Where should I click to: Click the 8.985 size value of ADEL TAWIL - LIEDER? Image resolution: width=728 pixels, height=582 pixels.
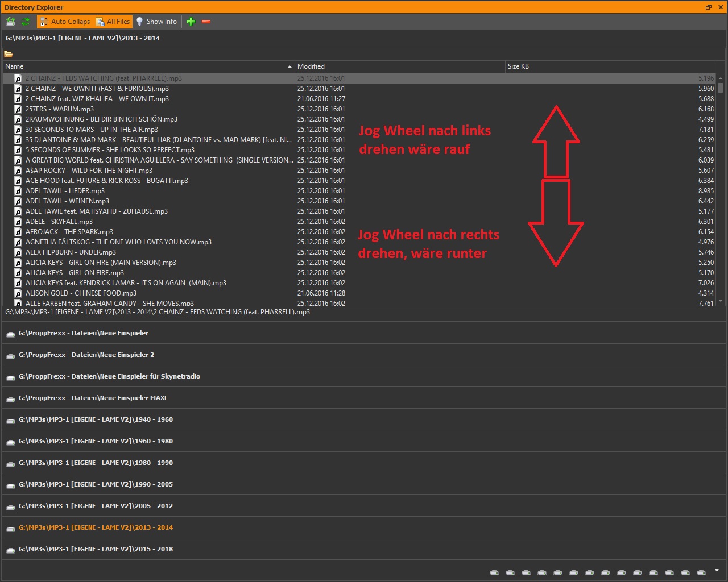coord(706,191)
